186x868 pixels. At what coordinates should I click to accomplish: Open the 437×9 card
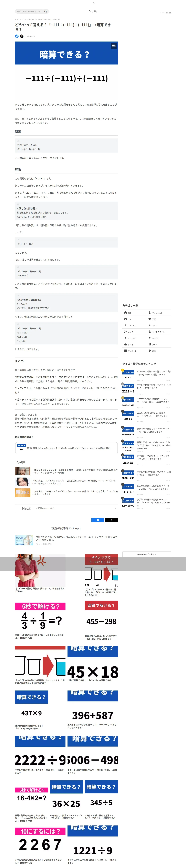(x=32, y=710)
